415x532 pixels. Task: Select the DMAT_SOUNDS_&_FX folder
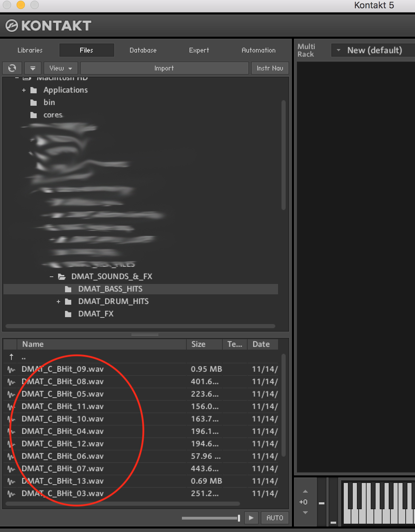click(112, 277)
